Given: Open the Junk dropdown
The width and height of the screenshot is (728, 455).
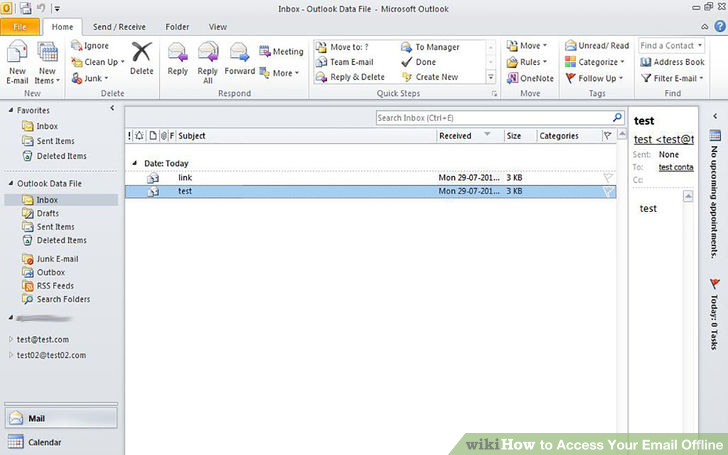Looking at the screenshot, I should (x=90, y=78).
